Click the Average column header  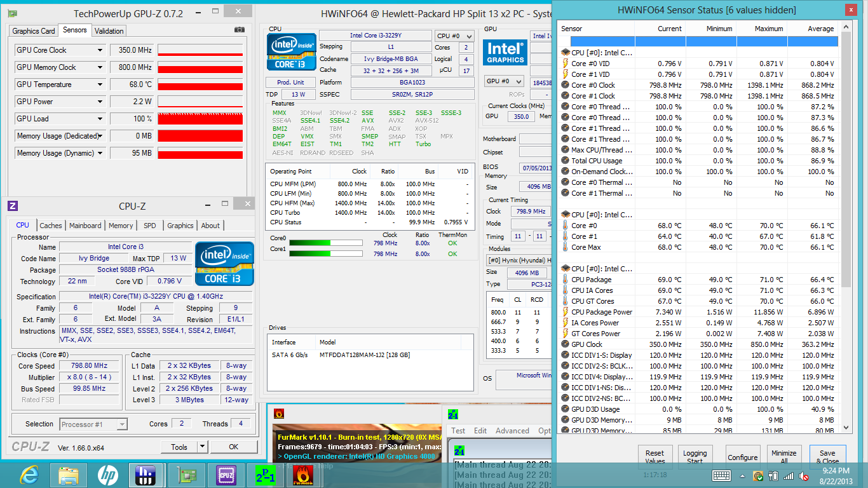click(x=813, y=29)
